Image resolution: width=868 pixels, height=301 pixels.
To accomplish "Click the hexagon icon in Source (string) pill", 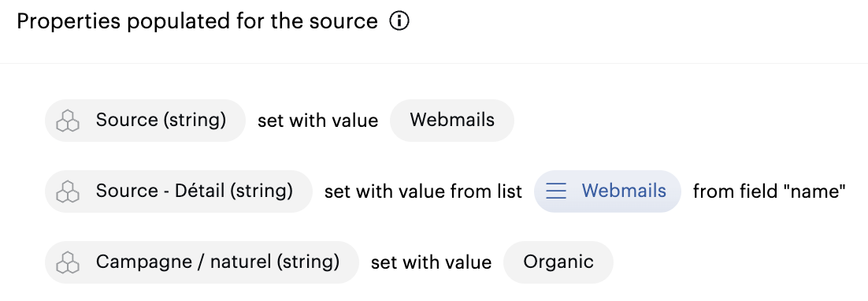I will (x=68, y=121).
